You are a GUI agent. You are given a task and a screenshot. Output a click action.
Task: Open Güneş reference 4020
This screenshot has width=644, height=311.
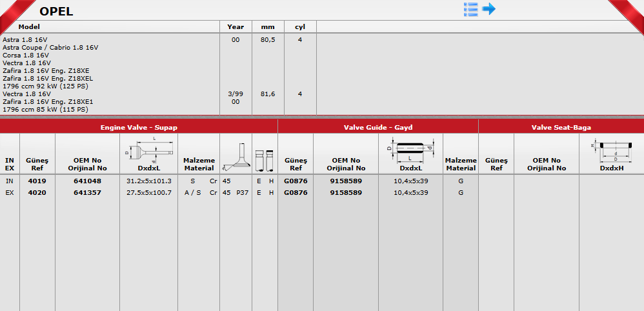tap(37, 192)
